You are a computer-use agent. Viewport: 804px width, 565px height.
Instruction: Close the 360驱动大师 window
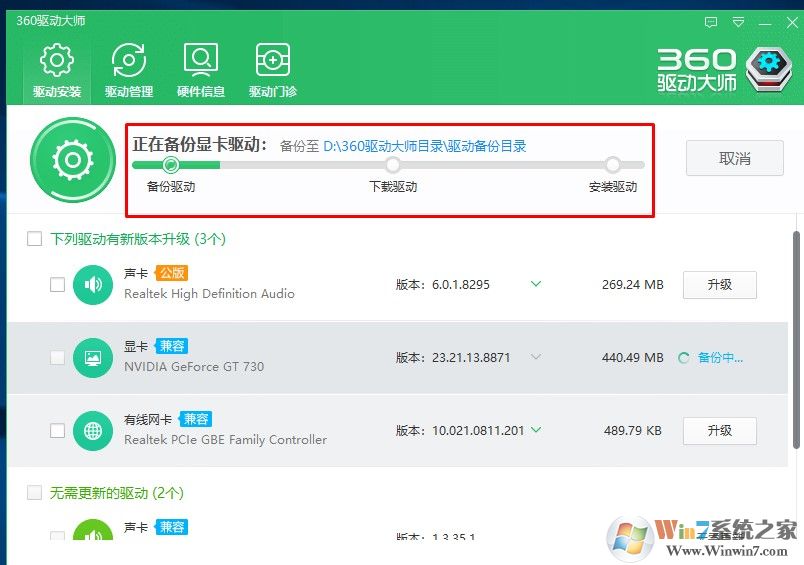(x=792, y=22)
